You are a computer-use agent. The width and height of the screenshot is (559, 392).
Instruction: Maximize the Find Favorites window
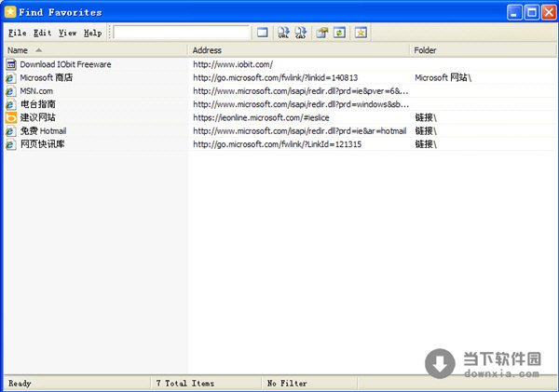click(x=532, y=12)
